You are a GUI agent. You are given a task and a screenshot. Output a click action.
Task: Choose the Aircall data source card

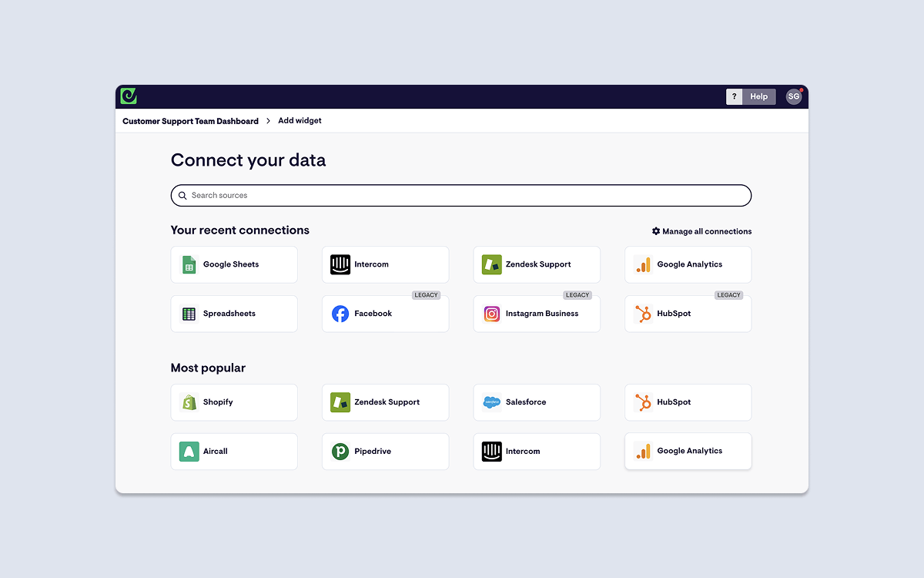(x=234, y=452)
